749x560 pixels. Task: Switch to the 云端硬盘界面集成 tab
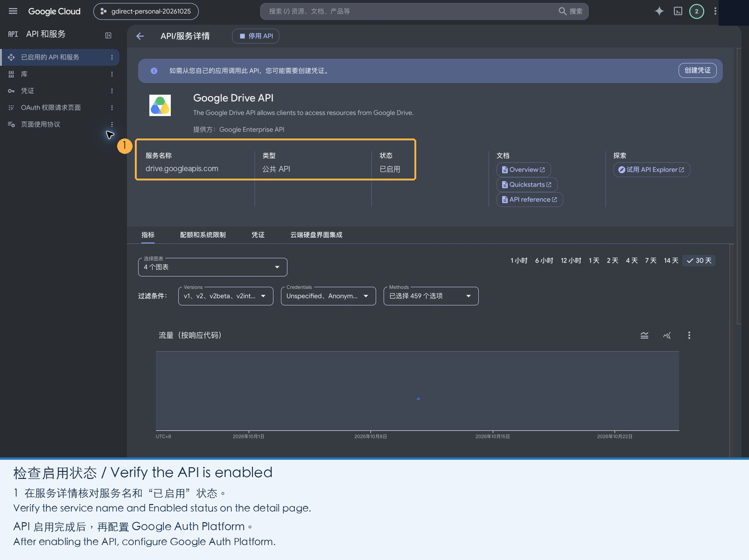point(316,235)
